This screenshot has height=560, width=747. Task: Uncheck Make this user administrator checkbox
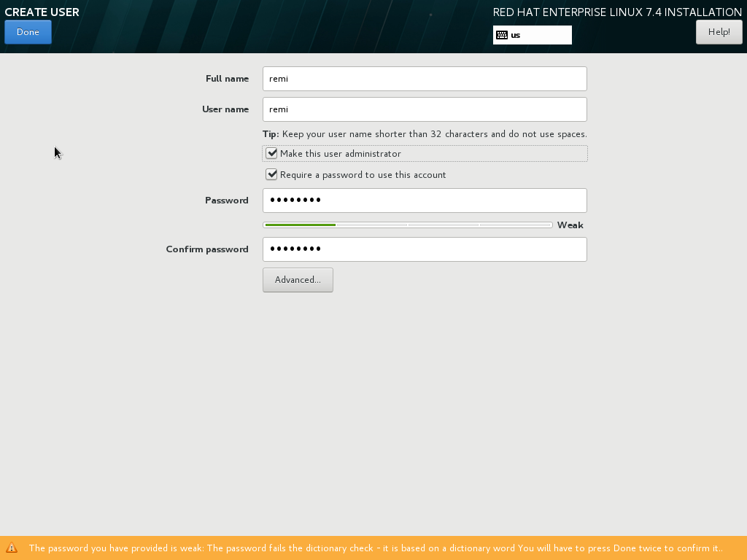point(271,153)
